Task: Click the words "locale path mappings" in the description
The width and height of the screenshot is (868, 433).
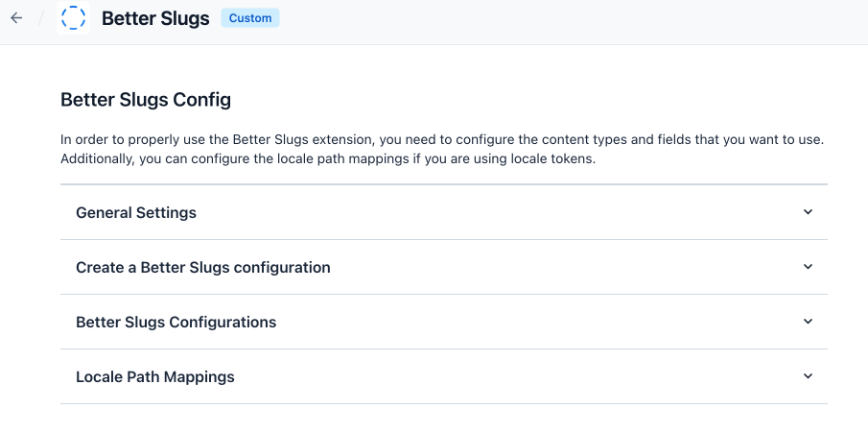Action: (317, 158)
